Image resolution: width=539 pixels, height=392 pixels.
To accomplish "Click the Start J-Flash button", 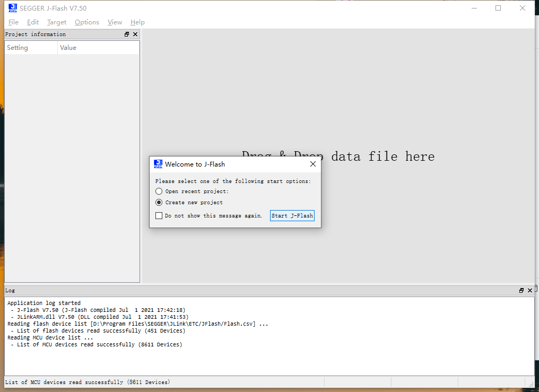I will pos(292,215).
